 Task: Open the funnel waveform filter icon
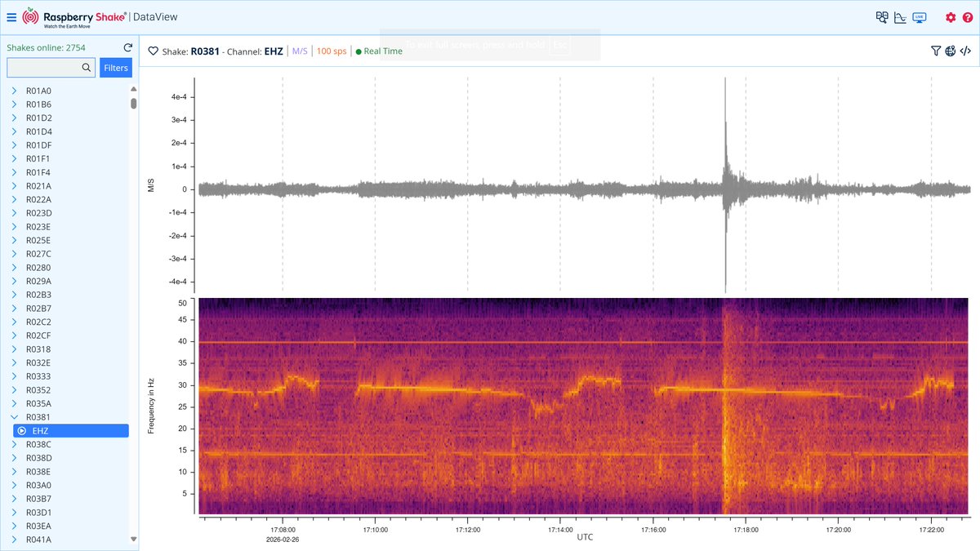click(936, 51)
